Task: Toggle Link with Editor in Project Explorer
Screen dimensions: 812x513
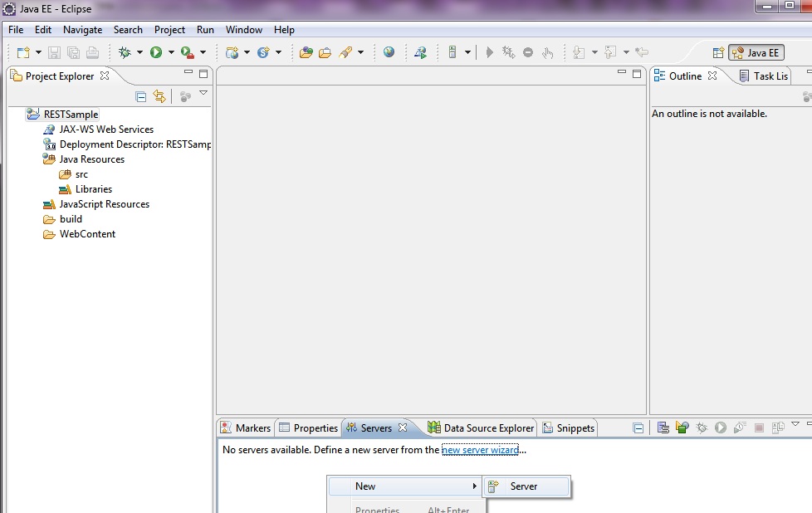Action: click(x=159, y=96)
